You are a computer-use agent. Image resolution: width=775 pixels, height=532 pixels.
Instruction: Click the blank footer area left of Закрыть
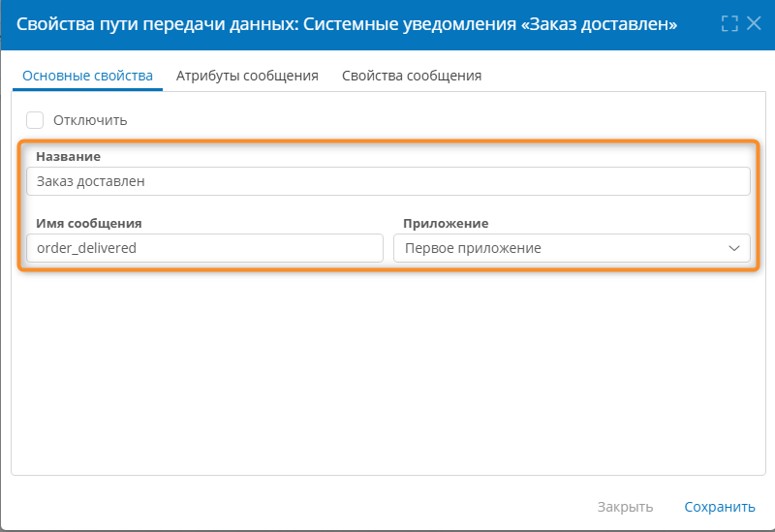click(291, 507)
